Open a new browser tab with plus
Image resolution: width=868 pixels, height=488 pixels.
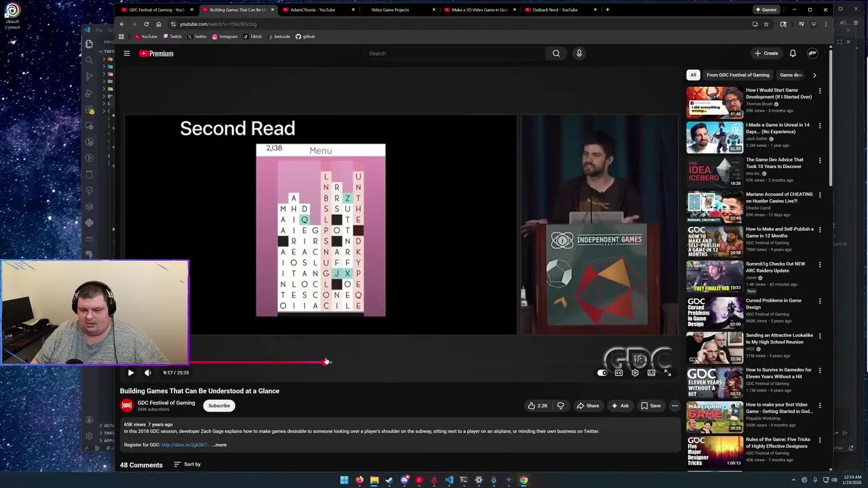click(607, 9)
